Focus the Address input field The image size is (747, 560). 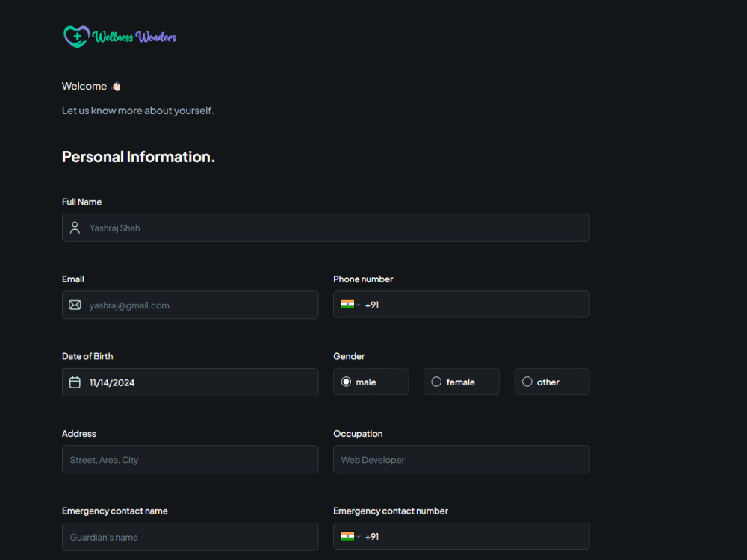(x=190, y=459)
